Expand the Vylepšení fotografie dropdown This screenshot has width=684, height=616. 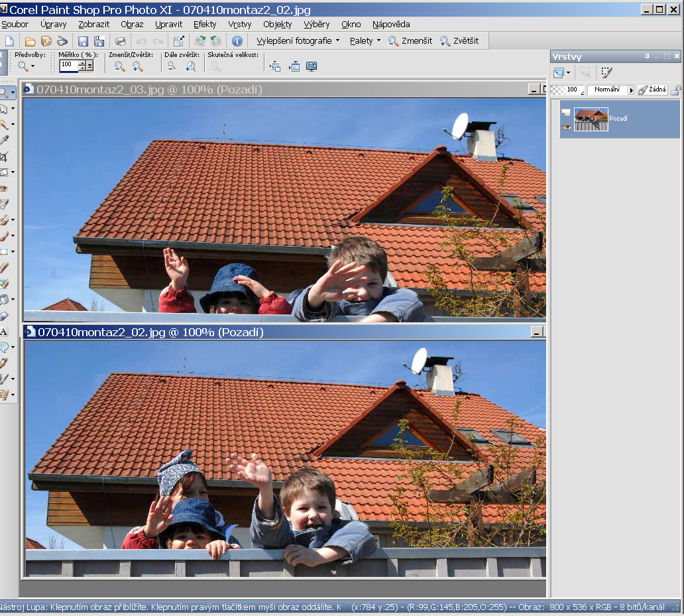pos(298,41)
